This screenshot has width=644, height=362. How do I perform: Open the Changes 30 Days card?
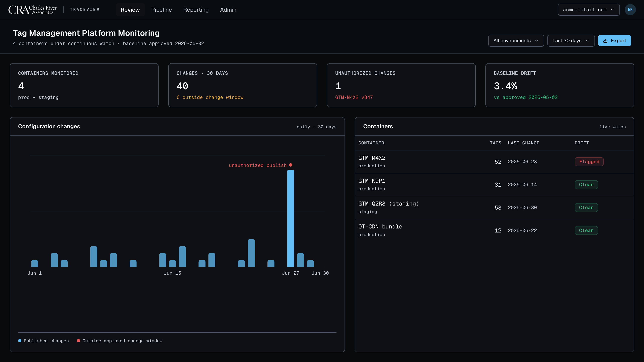pos(243,85)
